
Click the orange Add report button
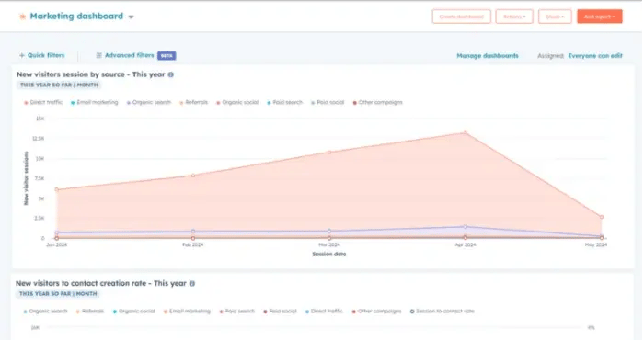pyautogui.click(x=599, y=17)
